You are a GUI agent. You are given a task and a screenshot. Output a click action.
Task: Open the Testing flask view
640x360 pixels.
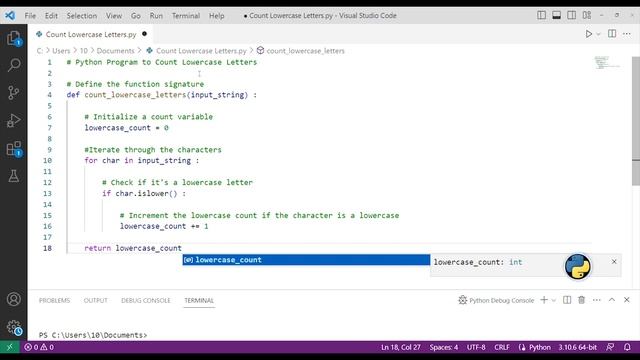[x=13, y=176]
